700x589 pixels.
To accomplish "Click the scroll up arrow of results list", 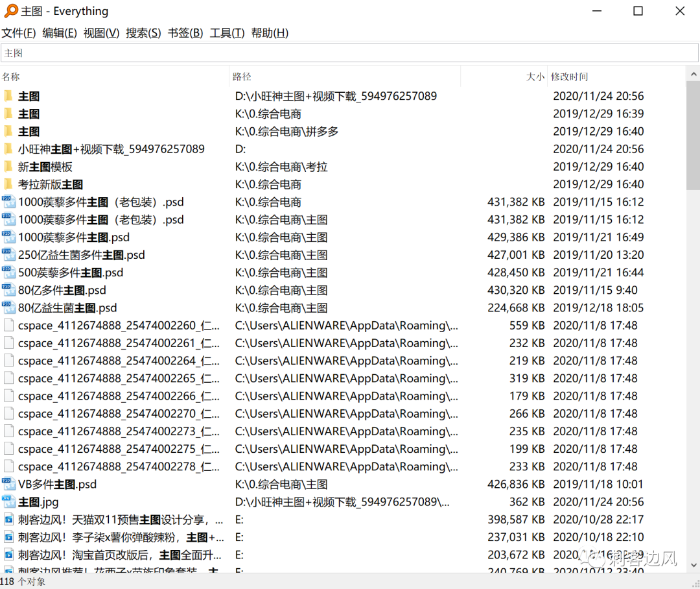I will point(694,75).
